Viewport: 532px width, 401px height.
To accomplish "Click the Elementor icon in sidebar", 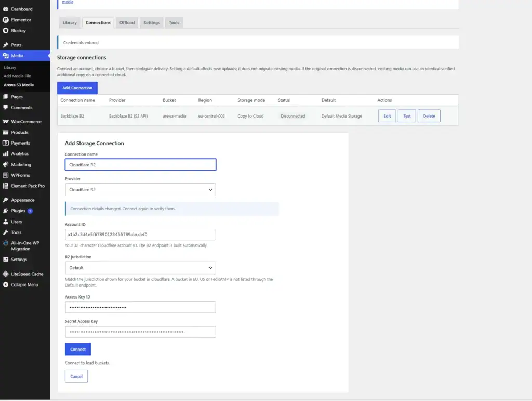I will 5,20.
